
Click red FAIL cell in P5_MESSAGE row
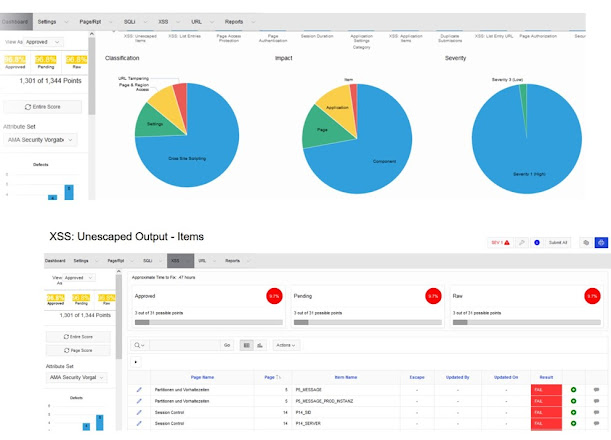(546, 390)
